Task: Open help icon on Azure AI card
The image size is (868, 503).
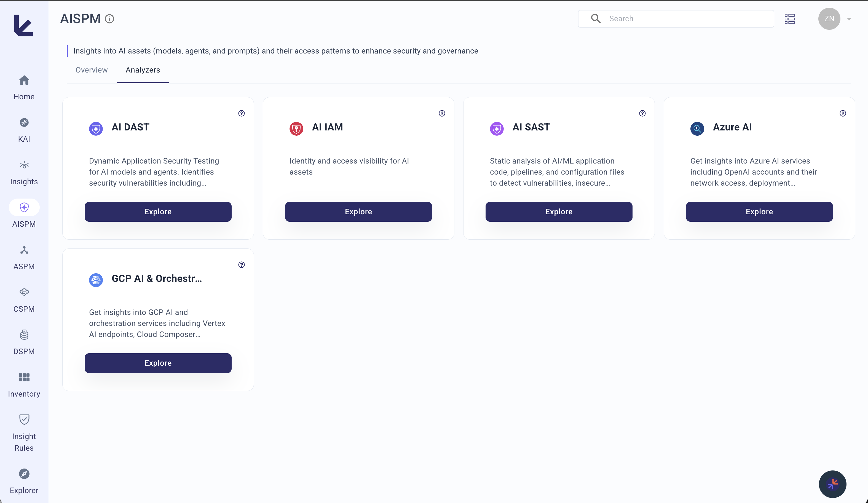Action: 843,113
